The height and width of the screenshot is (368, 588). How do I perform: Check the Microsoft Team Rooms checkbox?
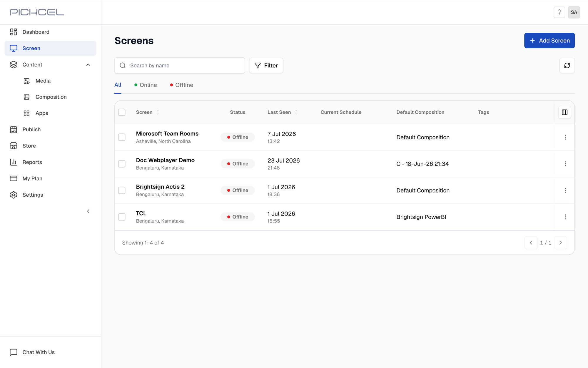click(122, 137)
